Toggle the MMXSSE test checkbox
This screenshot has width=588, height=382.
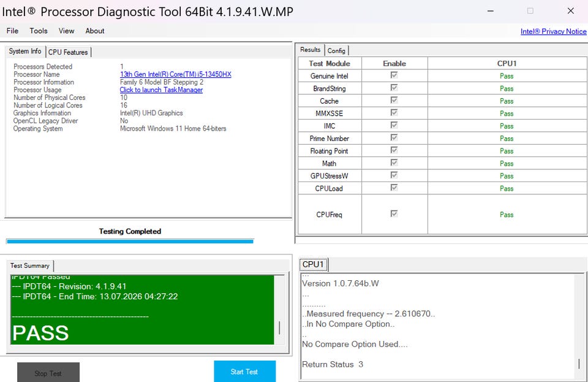(x=394, y=113)
